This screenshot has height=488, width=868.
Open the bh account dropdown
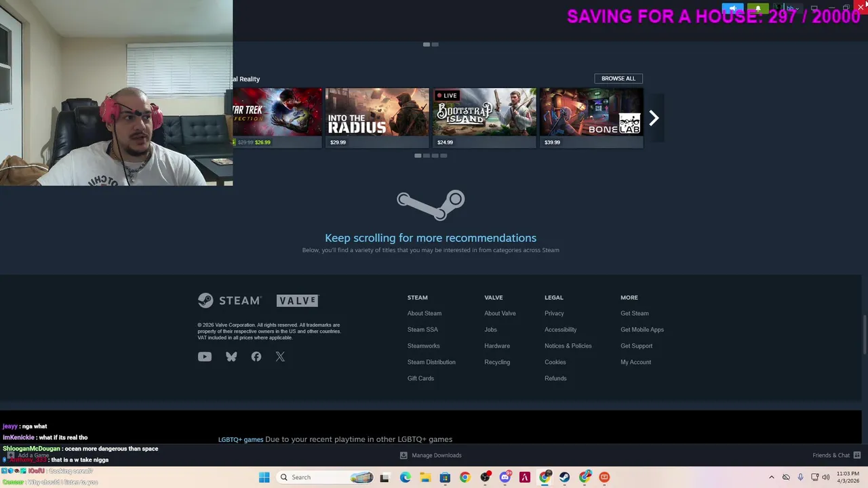[x=791, y=9]
